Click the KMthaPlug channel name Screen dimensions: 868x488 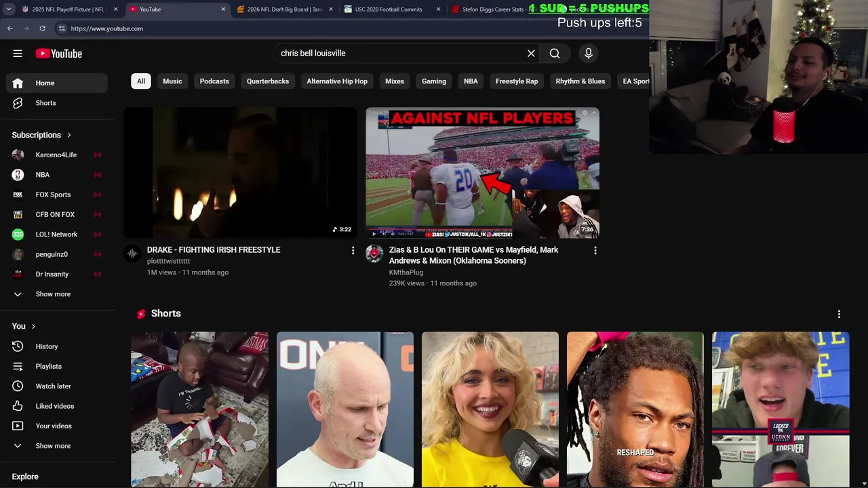pos(406,272)
